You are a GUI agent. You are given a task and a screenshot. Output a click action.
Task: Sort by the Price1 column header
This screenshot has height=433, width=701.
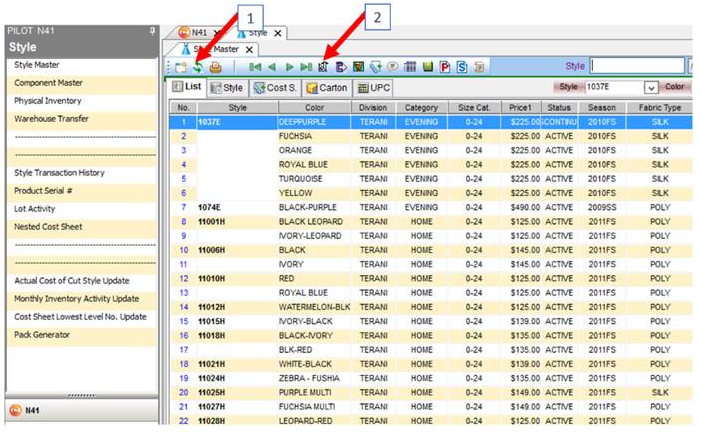521,108
